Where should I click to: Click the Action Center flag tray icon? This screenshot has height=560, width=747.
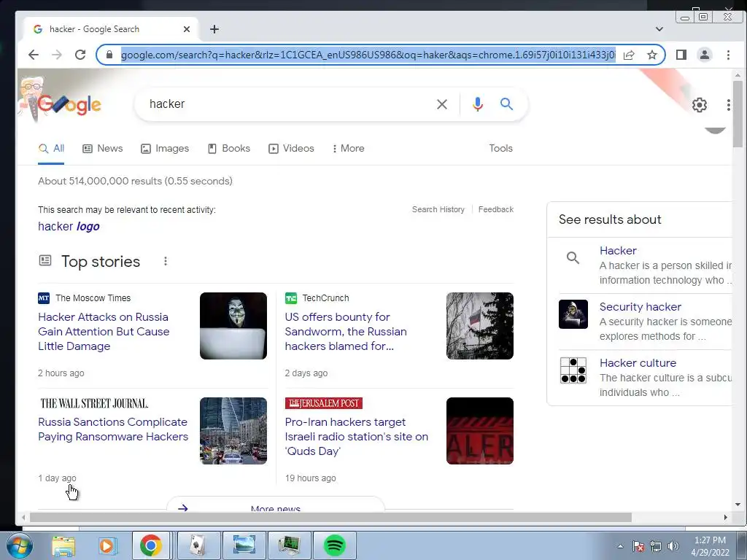click(638, 546)
